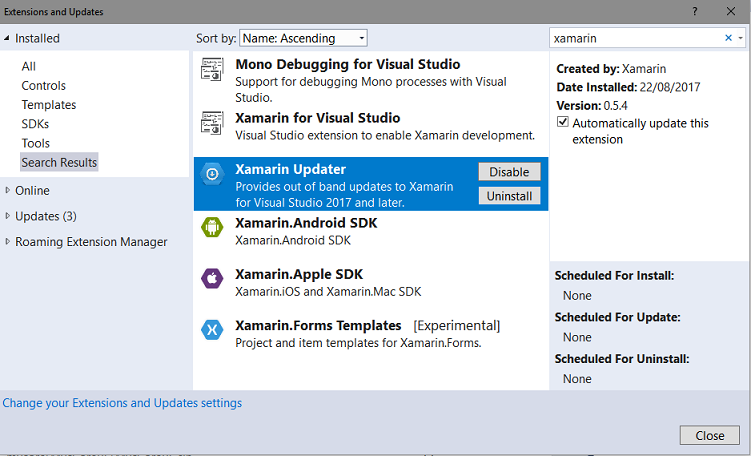This screenshot has height=456, width=751.
Task: Select the All category
Action: [x=28, y=66]
